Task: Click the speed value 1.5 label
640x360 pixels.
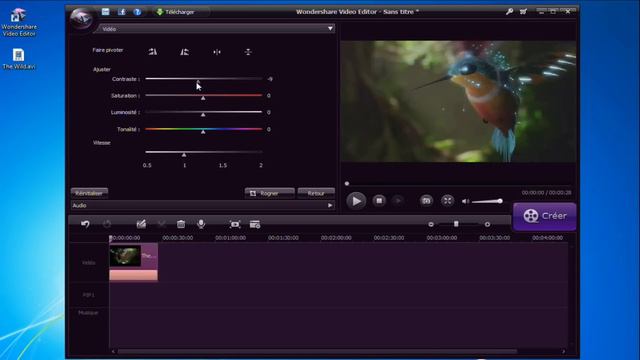Action: coord(223,165)
